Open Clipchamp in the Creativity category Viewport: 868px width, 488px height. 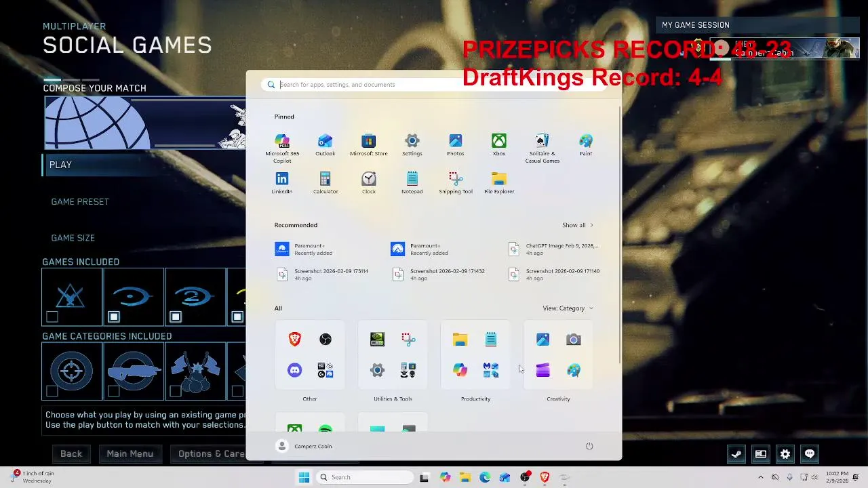pos(542,370)
